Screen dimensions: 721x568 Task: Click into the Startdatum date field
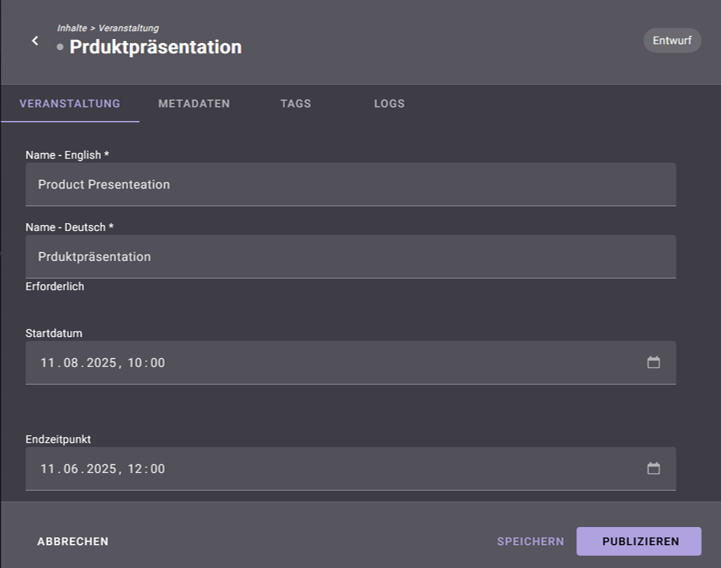350,362
